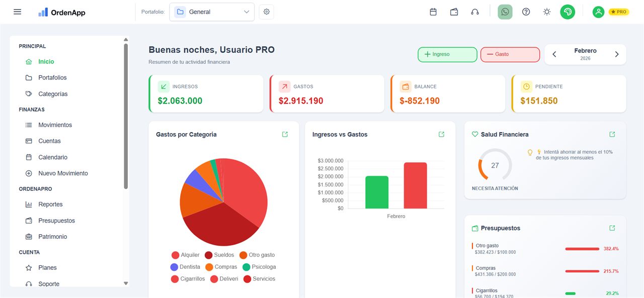644x298 pixels.
Task: Click the Gasto button to add expense
Action: 510,54
